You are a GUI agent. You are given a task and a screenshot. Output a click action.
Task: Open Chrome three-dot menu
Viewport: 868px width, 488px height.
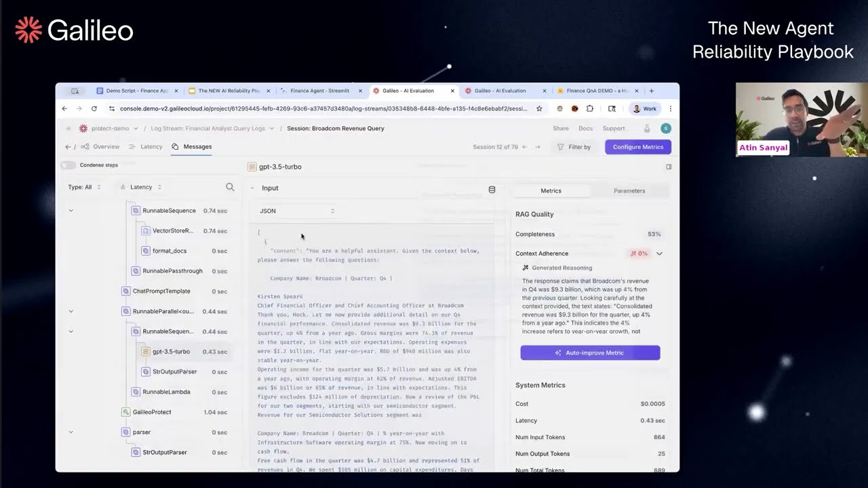[670, 108]
